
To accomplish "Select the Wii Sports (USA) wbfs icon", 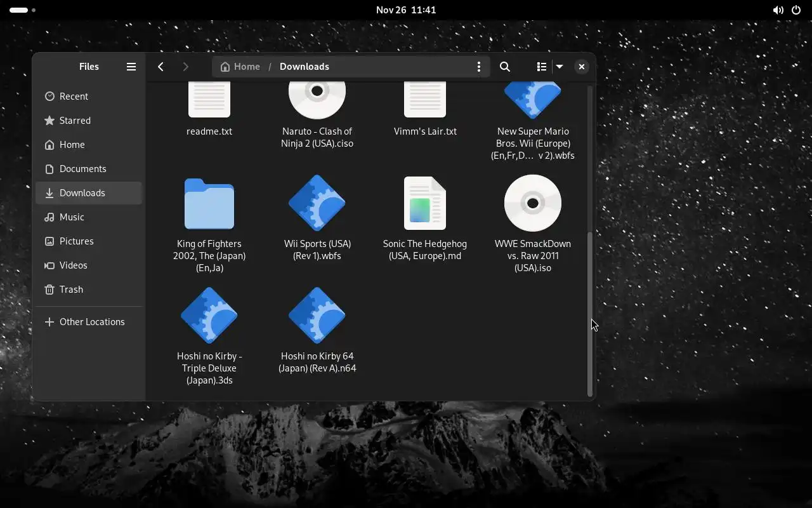I will (317, 203).
